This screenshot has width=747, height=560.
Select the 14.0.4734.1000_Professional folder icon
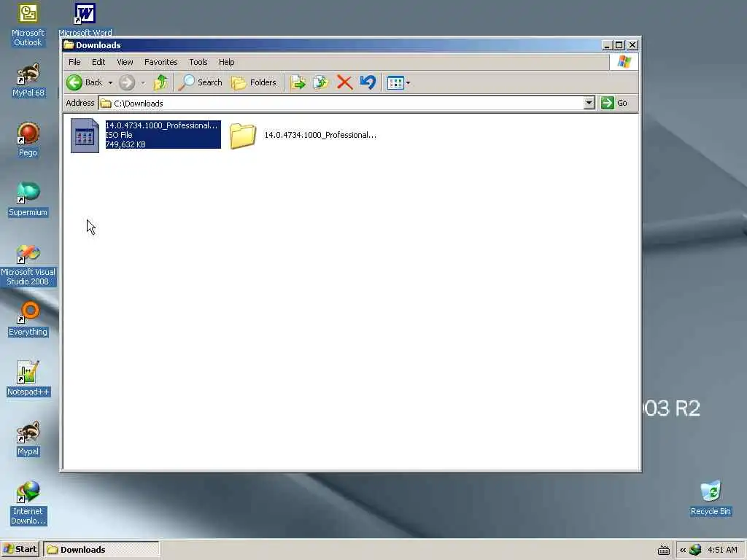(242, 136)
